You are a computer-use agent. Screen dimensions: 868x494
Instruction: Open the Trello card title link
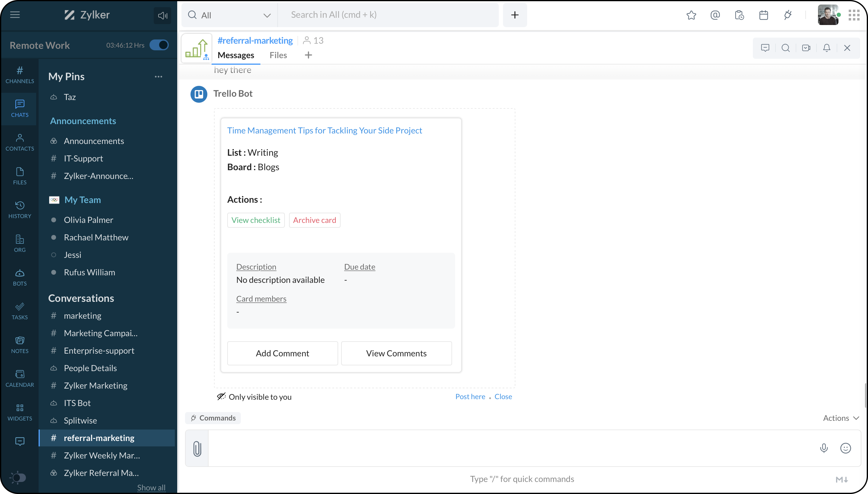325,130
